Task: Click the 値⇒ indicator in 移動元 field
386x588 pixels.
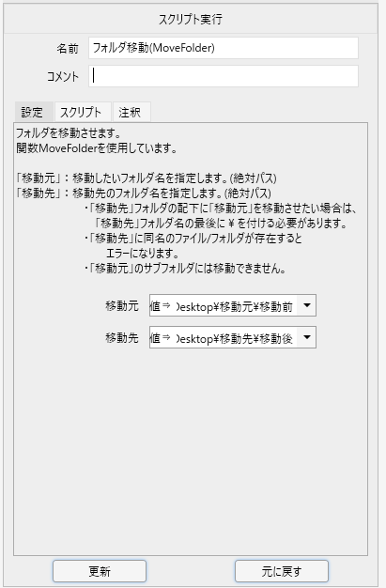Action: coord(161,306)
